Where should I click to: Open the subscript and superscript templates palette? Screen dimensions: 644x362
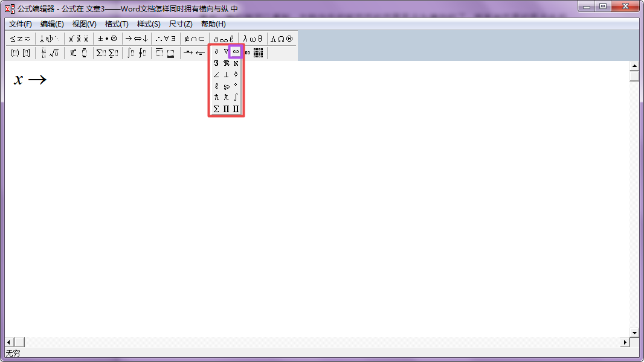point(79,53)
